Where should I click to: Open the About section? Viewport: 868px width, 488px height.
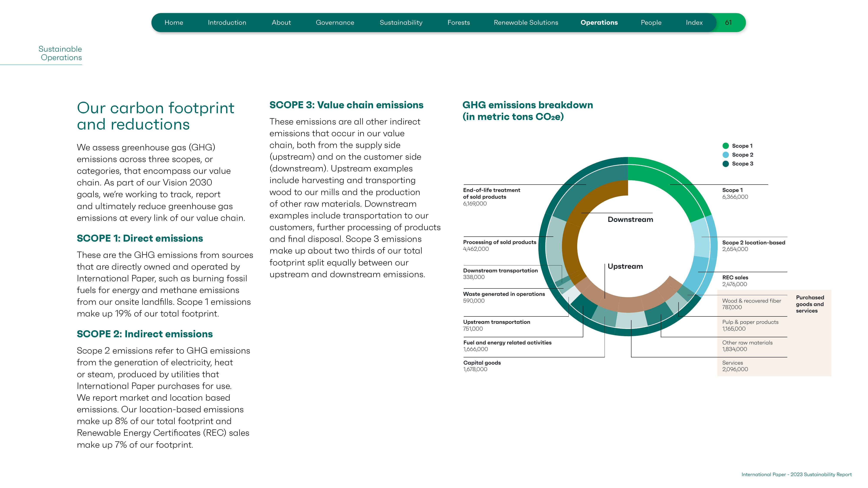(x=281, y=23)
